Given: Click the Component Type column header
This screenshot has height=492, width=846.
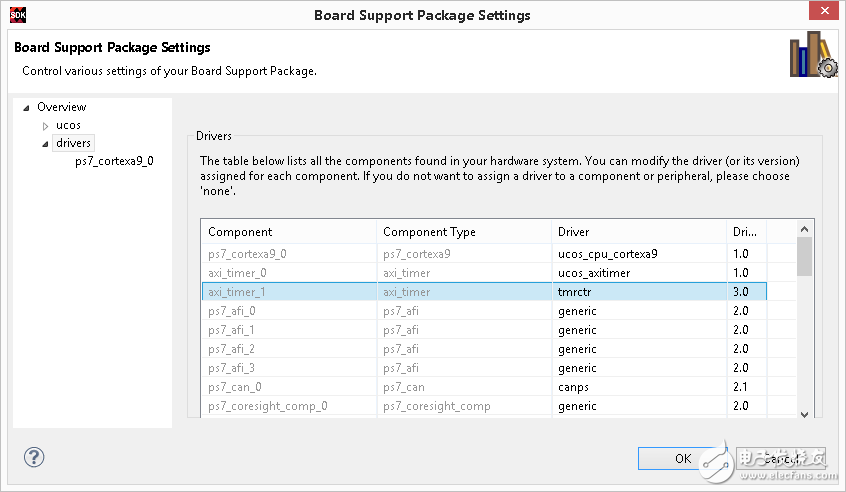Looking at the screenshot, I should (x=463, y=232).
